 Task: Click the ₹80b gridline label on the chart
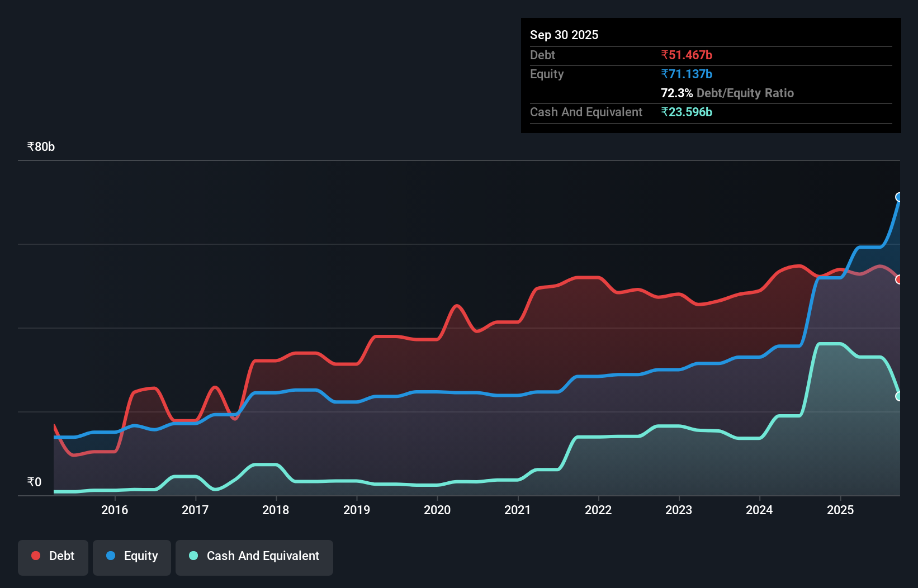40,146
